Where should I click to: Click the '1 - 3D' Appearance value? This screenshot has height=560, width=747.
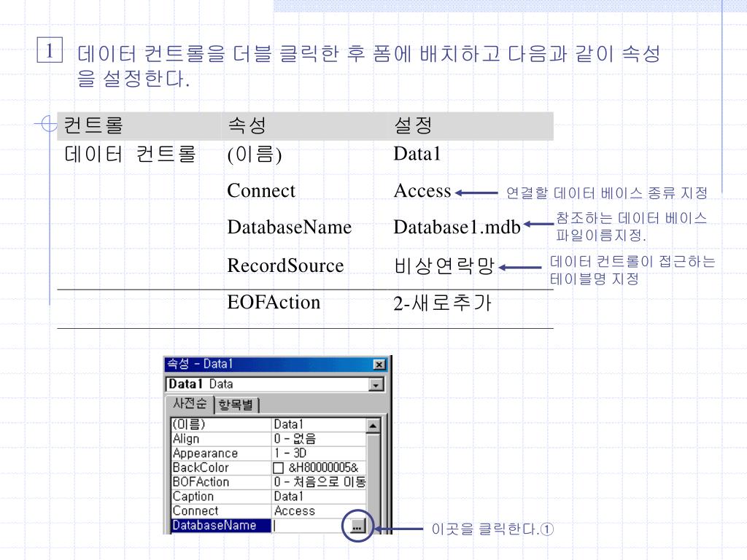click(290, 453)
